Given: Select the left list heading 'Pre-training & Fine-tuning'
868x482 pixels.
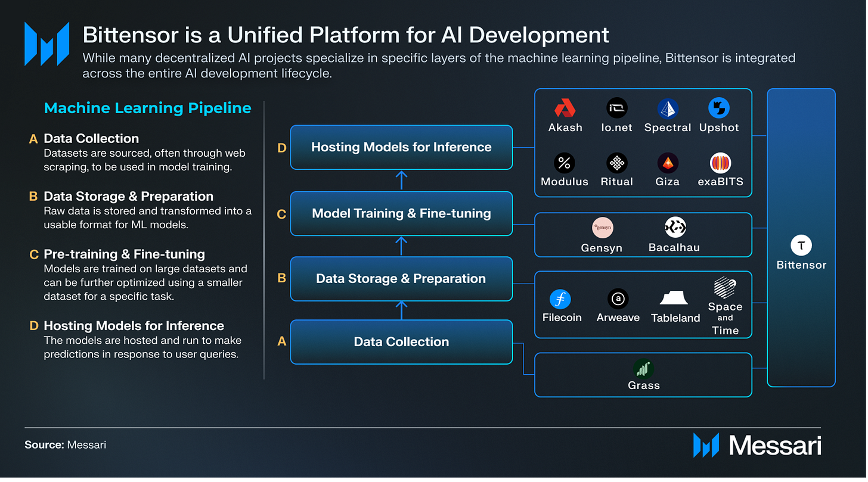Looking at the screenshot, I should [125, 254].
